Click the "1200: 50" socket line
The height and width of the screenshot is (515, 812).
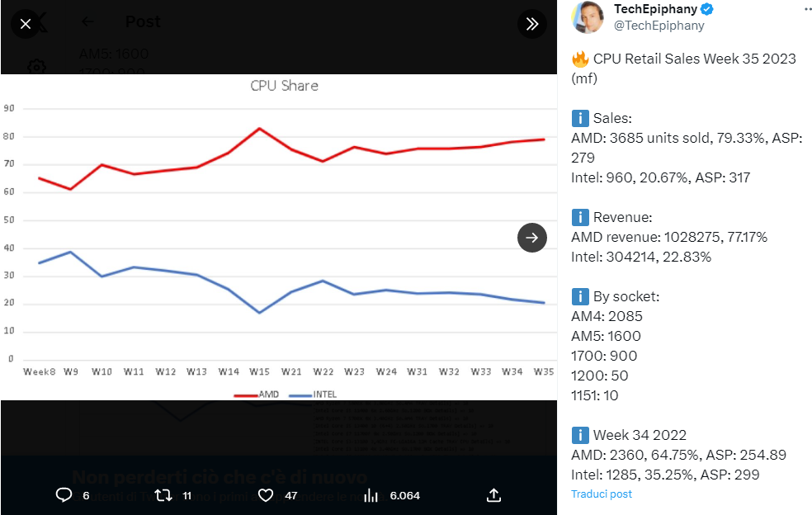point(600,376)
